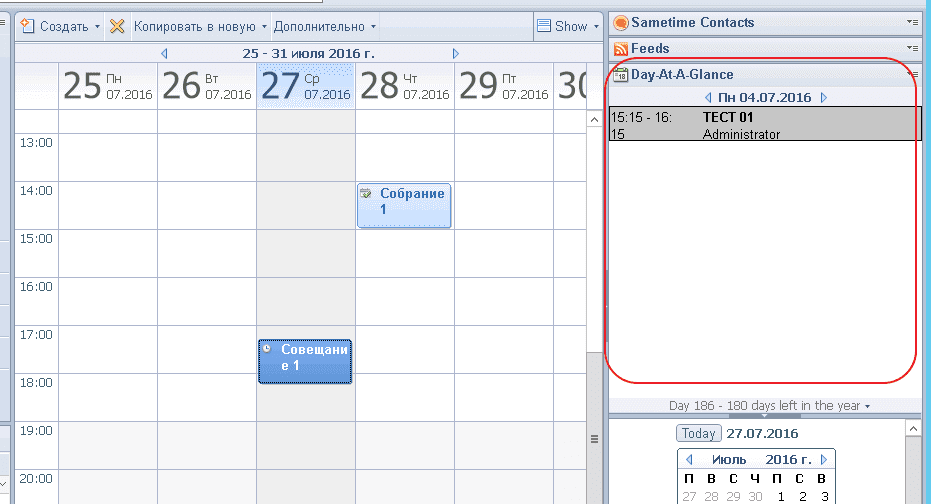Click the Today button
Image resolution: width=931 pixels, height=504 pixels.
[698, 434]
